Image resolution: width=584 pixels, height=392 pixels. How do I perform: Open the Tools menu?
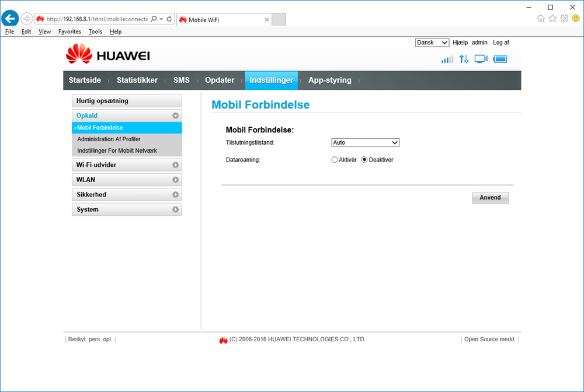click(95, 32)
